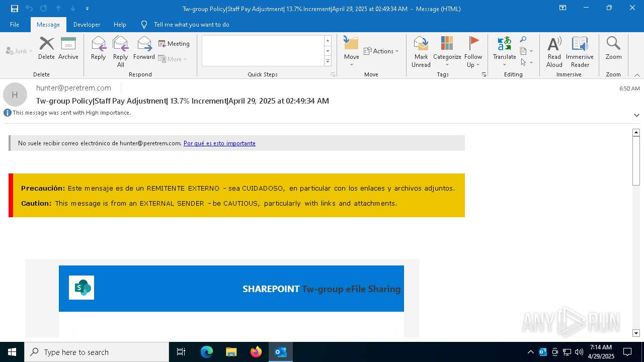Go to the previous item arrow
The image size is (644, 362).
[x=58, y=8]
